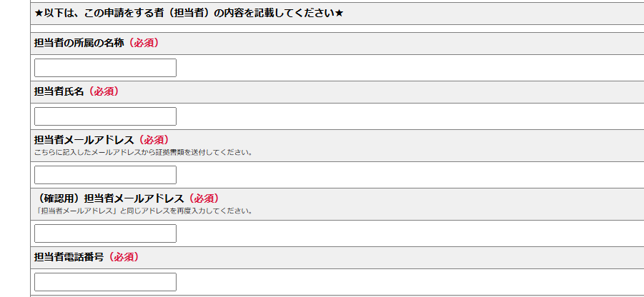Select the 担当者メールアドレス entry field

click(105, 175)
